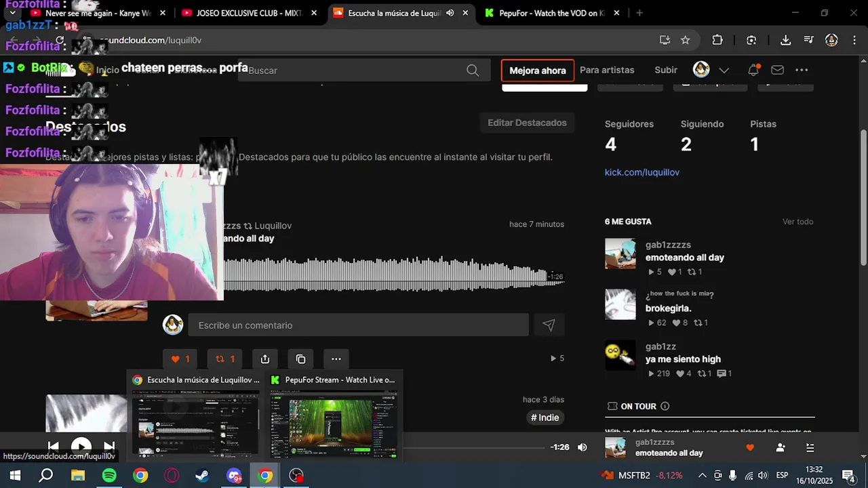
Task: Click the profile avatar in SoundCloud header
Action: click(x=701, y=70)
